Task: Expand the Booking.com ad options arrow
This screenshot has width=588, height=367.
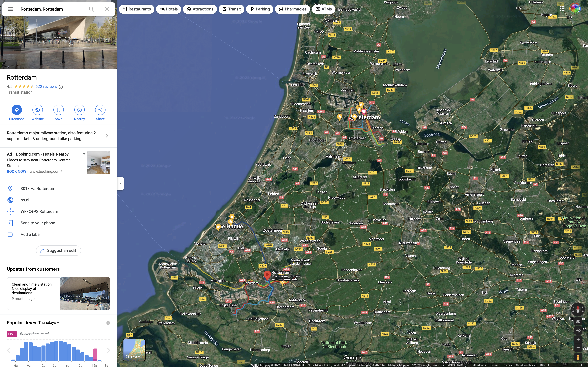Action: click(x=84, y=154)
